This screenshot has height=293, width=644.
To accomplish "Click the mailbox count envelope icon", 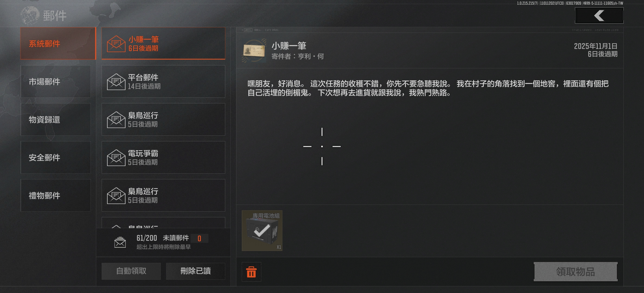I will (x=120, y=242).
